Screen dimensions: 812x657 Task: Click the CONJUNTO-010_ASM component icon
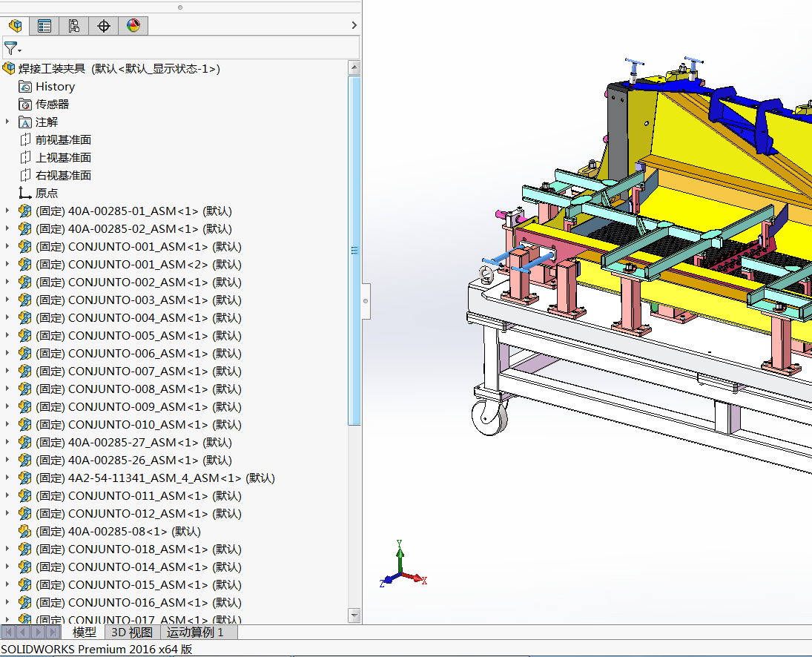point(25,425)
